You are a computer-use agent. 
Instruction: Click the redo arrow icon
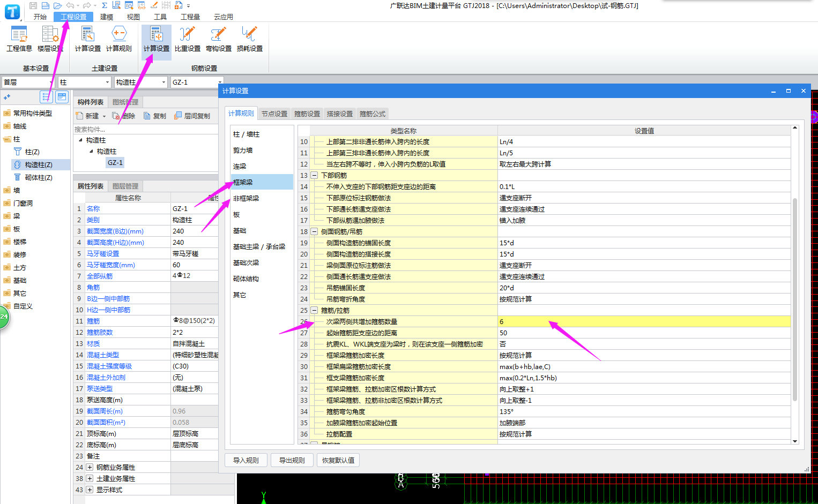pos(87,5)
